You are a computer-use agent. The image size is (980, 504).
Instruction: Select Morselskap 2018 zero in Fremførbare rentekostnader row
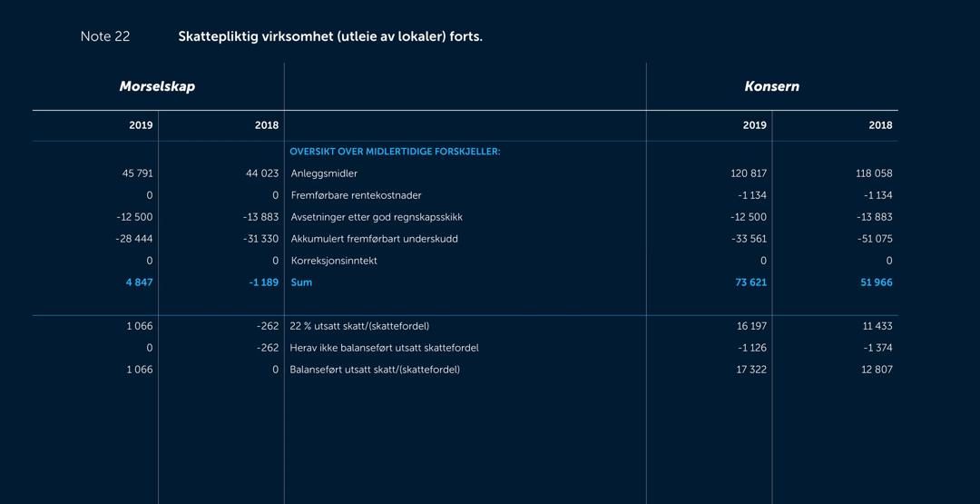click(275, 195)
